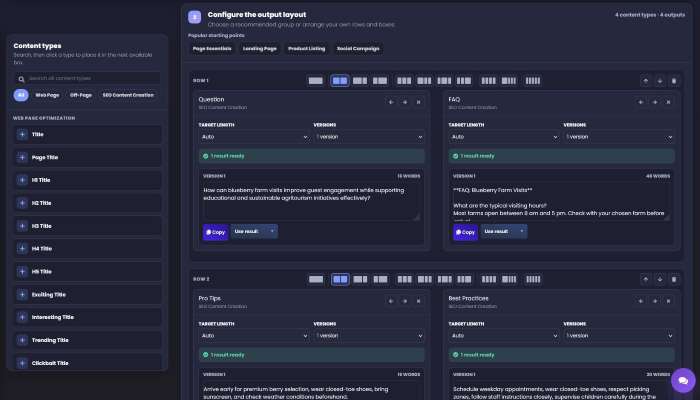The height and width of the screenshot is (400, 700).
Task: Move Row 1 up
Action: [x=646, y=81]
